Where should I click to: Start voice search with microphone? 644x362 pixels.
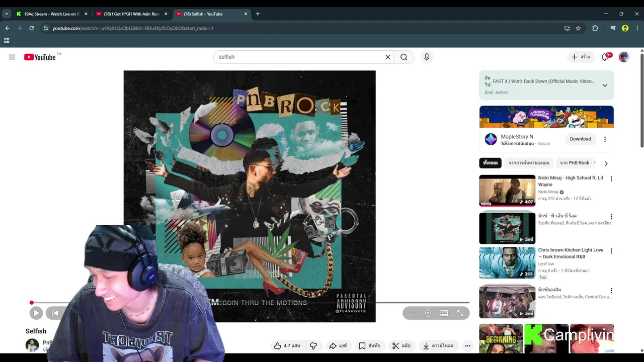(x=427, y=57)
